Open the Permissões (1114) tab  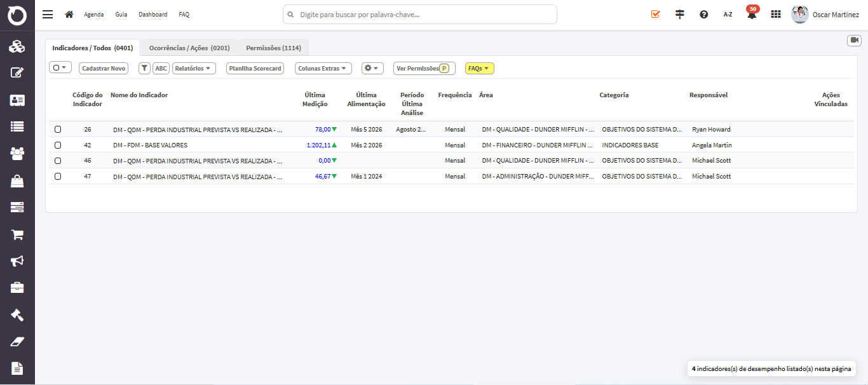pyautogui.click(x=273, y=48)
